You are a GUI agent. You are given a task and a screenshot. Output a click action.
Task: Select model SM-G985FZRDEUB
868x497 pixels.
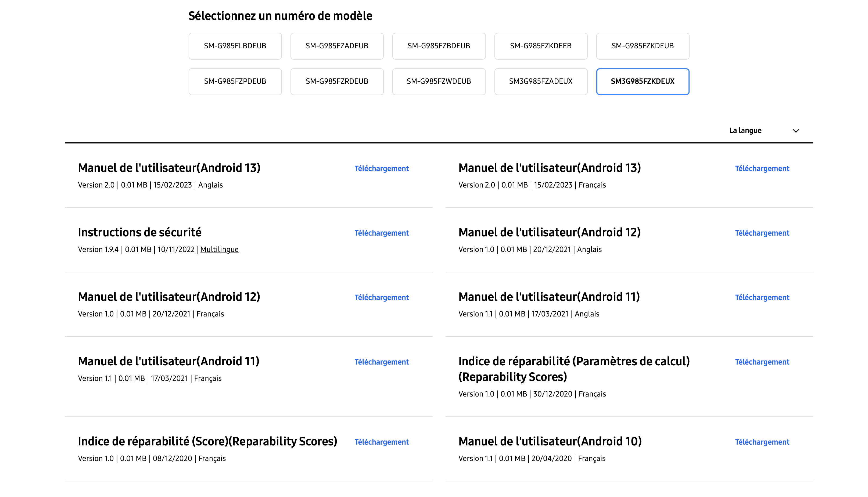337,82
